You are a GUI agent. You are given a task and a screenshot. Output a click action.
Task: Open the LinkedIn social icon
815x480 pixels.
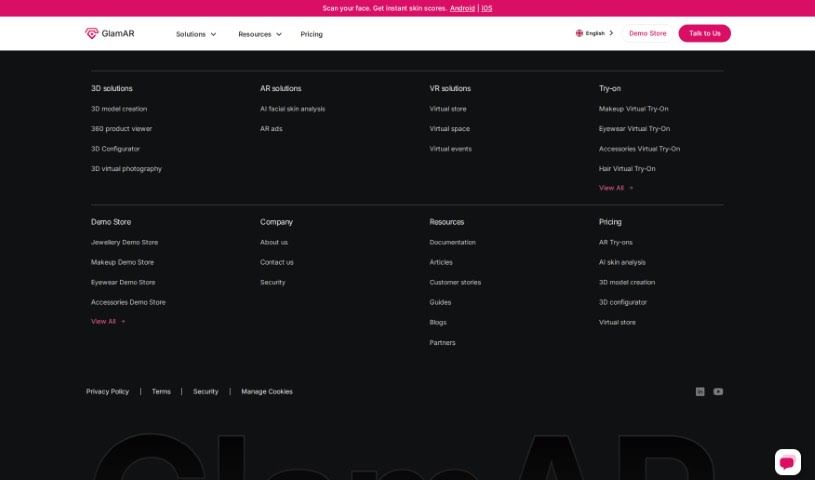pos(700,392)
